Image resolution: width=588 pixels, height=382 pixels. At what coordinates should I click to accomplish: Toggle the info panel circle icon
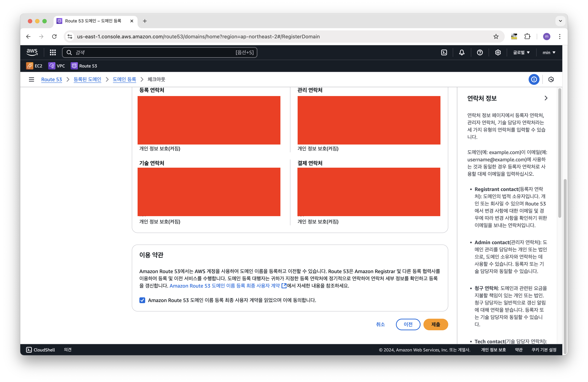534,79
